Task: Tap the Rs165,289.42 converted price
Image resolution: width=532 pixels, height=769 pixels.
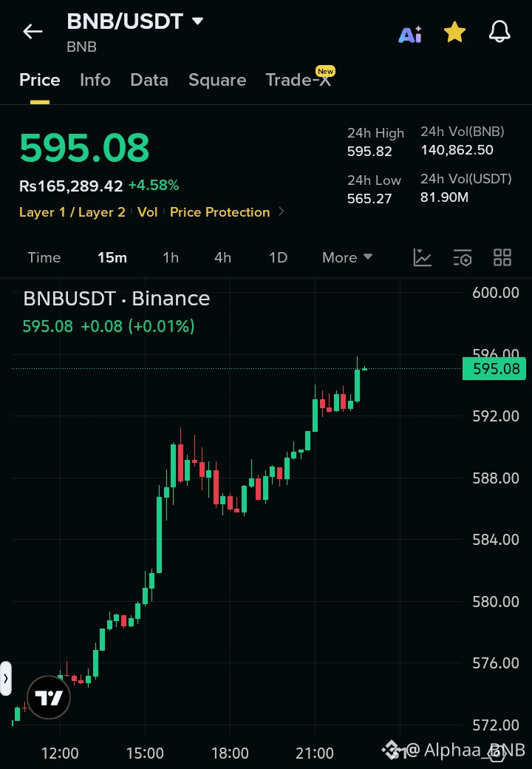Action: (71, 186)
